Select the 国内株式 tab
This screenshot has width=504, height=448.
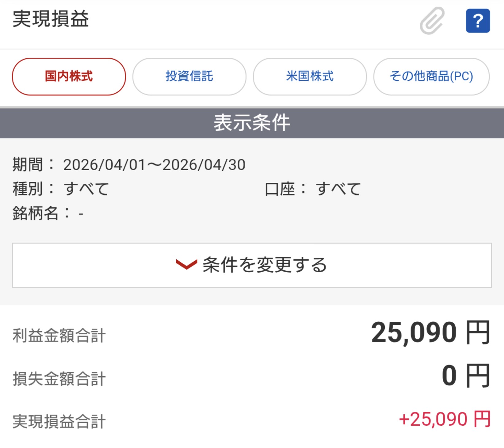click(x=69, y=76)
